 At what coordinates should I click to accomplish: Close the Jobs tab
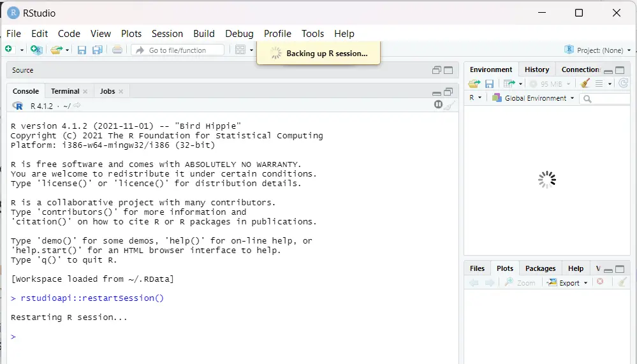(x=121, y=91)
